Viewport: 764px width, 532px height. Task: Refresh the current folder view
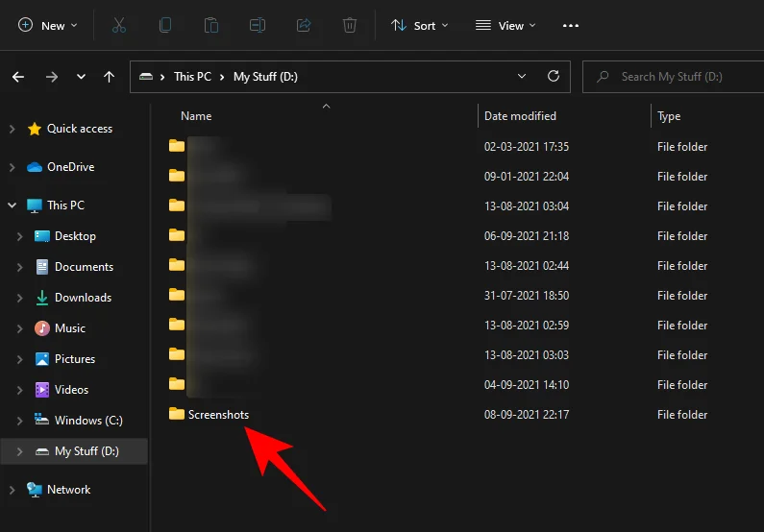pos(553,77)
